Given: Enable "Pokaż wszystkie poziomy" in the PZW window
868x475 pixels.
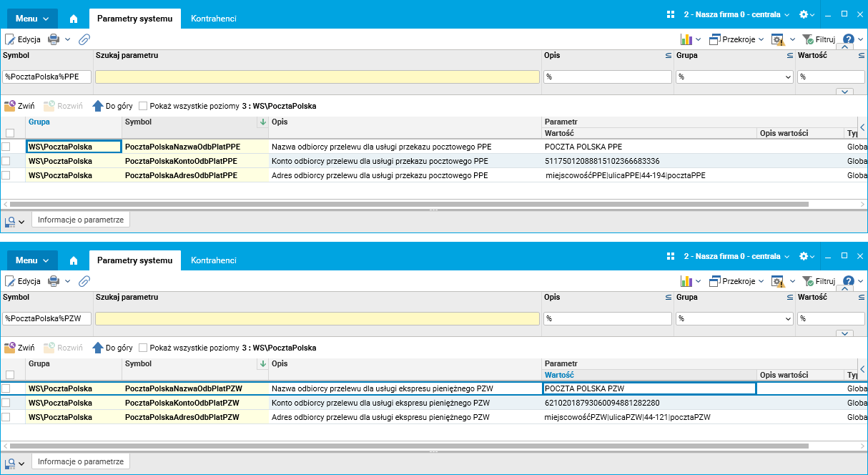Looking at the screenshot, I should pos(143,348).
